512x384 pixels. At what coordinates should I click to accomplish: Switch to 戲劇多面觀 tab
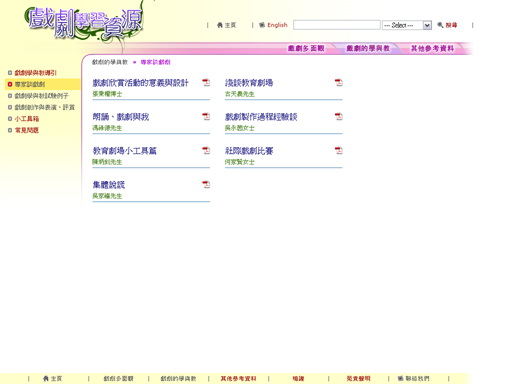point(306,48)
